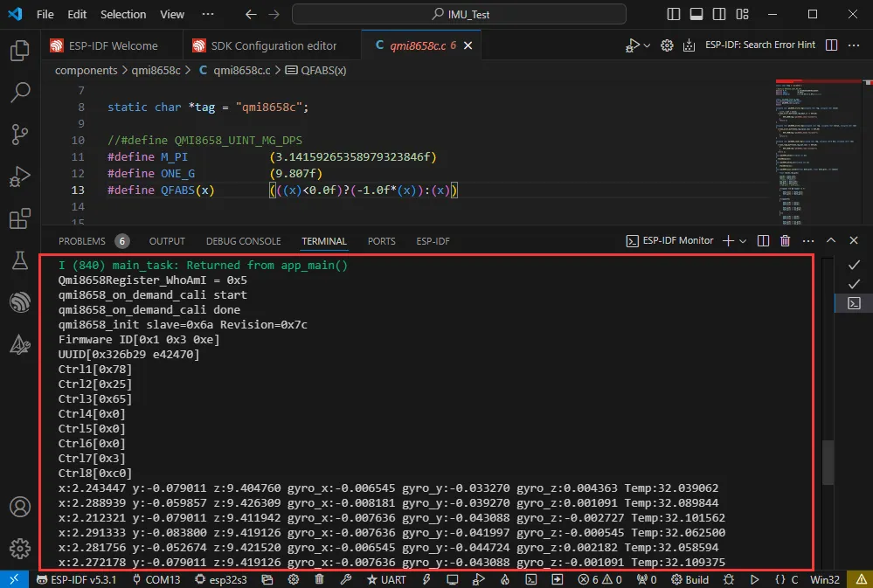Open the Source Control view
Screen dimensions: 873x588
[x=19, y=134]
